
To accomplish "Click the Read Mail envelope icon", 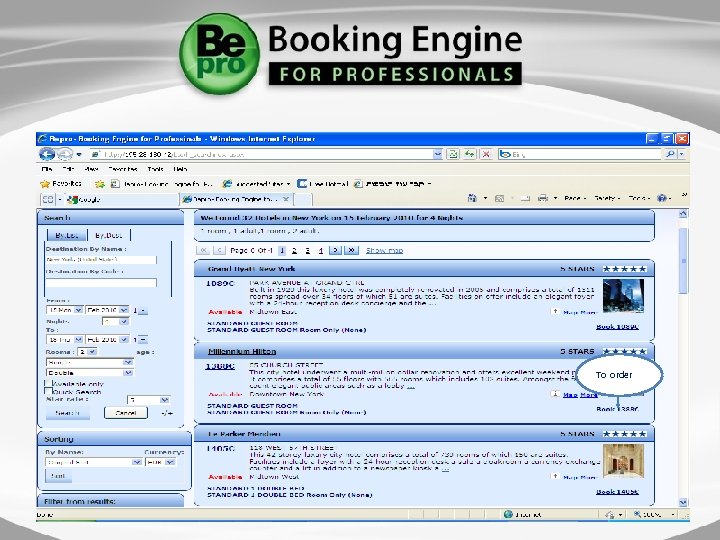I will click(x=525, y=198).
